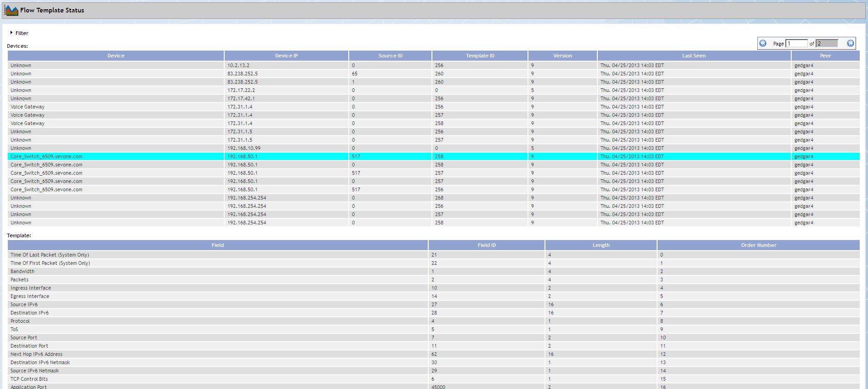Image resolution: width=868 pixels, height=389 pixels.
Task: Sort by Version column header
Action: pos(562,56)
